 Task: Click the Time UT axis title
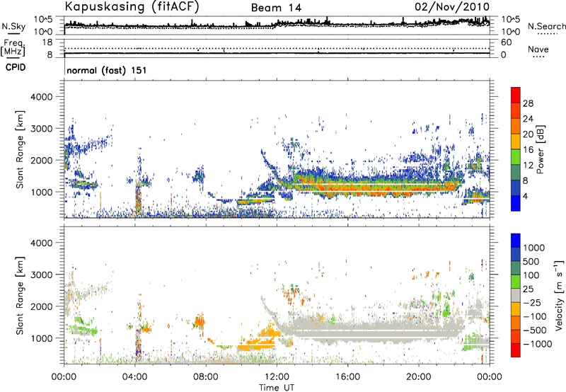(277, 388)
